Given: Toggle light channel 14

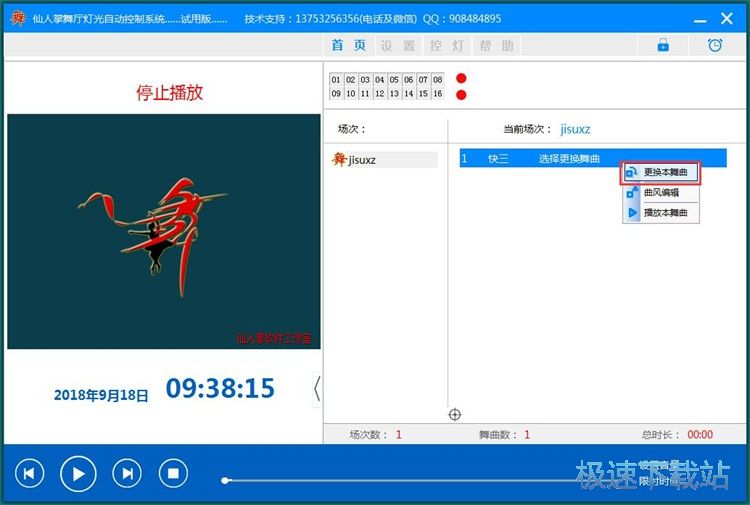Looking at the screenshot, I should tap(408, 94).
